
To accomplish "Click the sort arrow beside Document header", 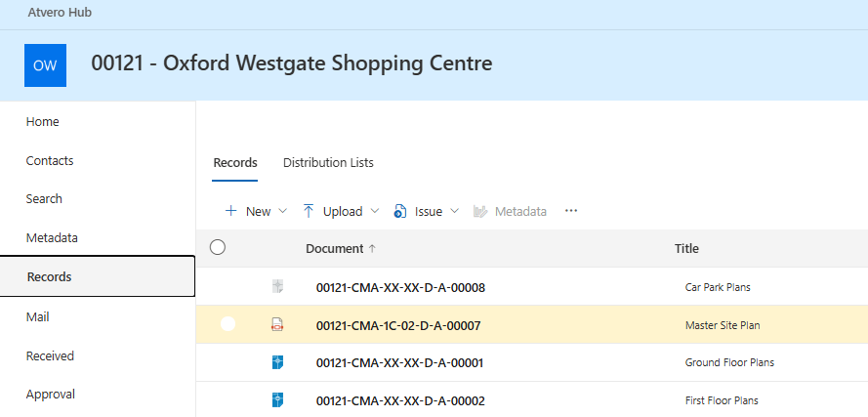I will tap(372, 249).
